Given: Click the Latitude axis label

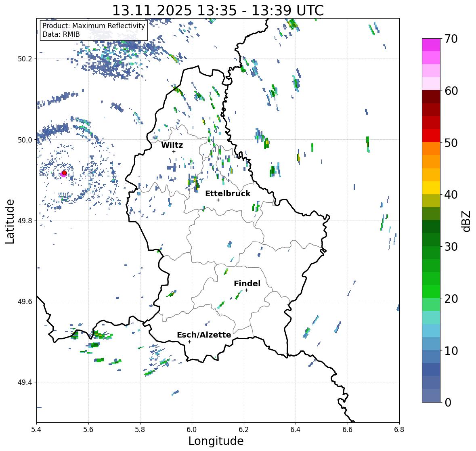Looking at the screenshot, I should click(x=10, y=221).
